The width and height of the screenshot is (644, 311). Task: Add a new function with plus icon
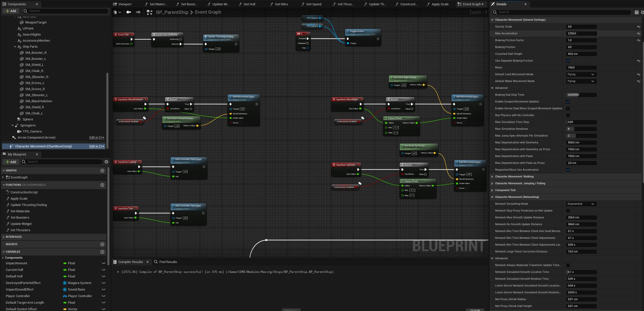[x=102, y=185]
